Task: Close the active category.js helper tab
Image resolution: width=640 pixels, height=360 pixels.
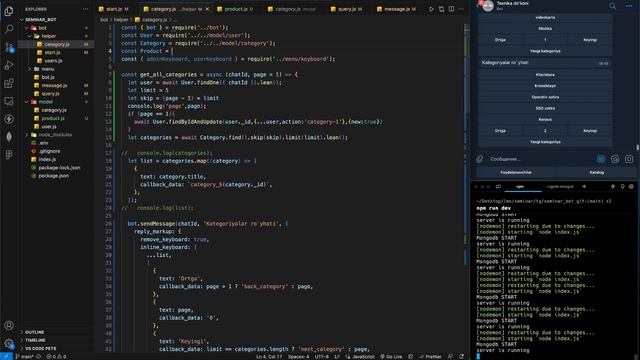Action: click(207, 9)
